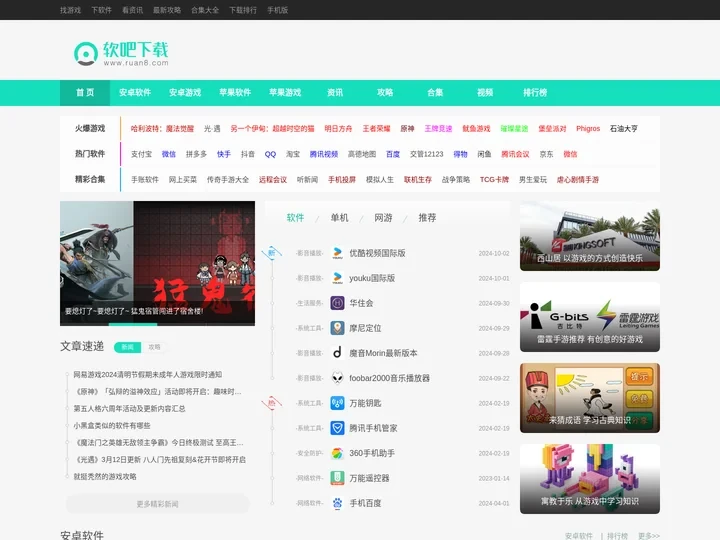Click the 360手机助手 app icon
The image size is (720, 540).
pyautogui.click(x=338, y=453)
